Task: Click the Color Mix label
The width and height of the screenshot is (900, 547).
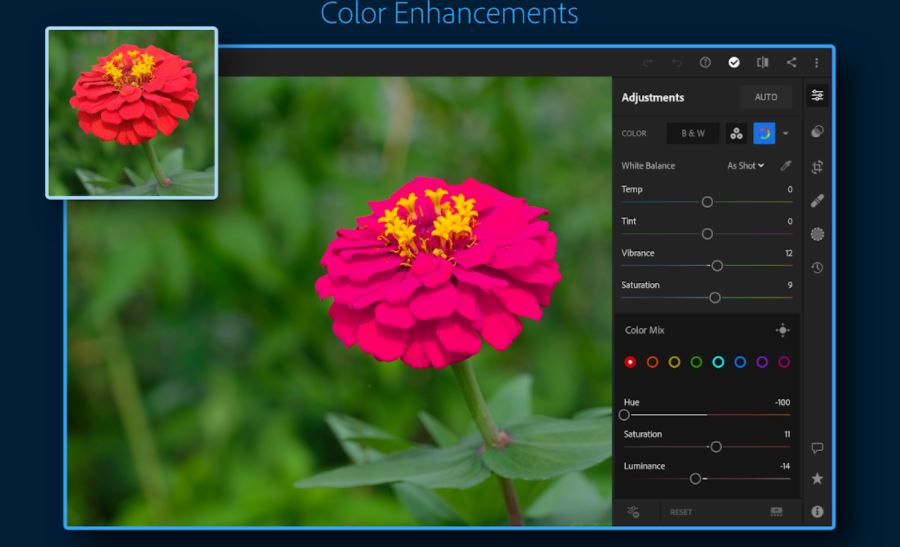Action: (645, 330)
